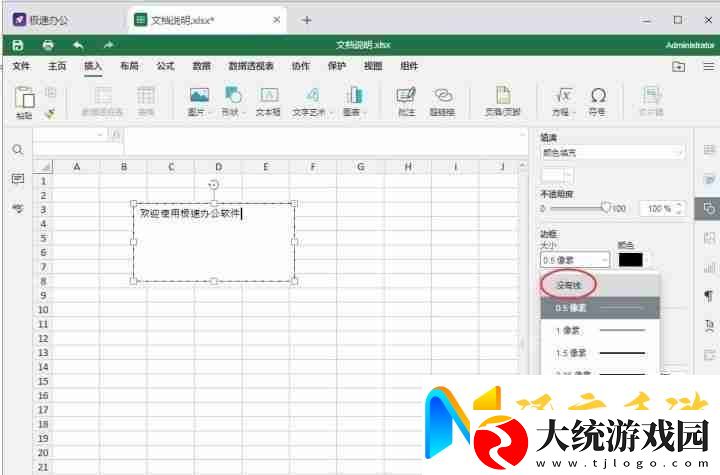Open the 颜色填充 fill type dropdown
Screen dimensions: 720x475
(613, 153)
